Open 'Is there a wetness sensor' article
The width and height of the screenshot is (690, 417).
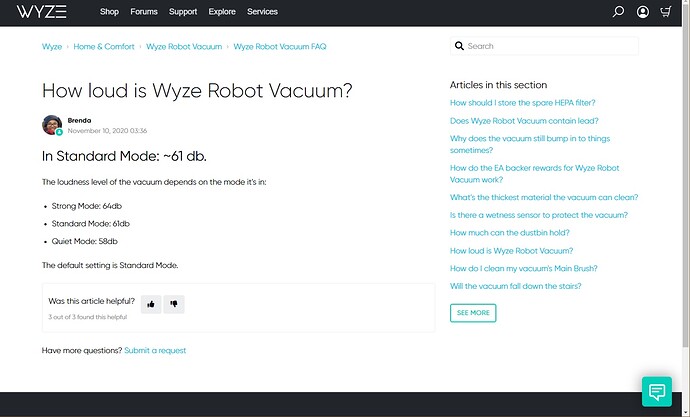coord(539,215)
